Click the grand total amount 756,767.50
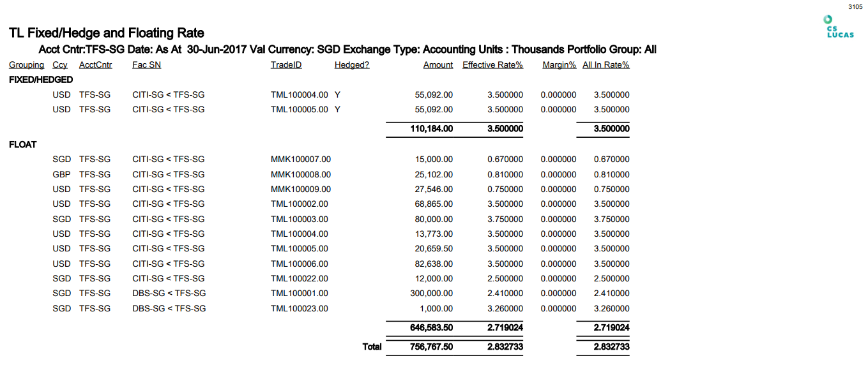Viewport: 868px width, 365px height. [x=431, y=347]
